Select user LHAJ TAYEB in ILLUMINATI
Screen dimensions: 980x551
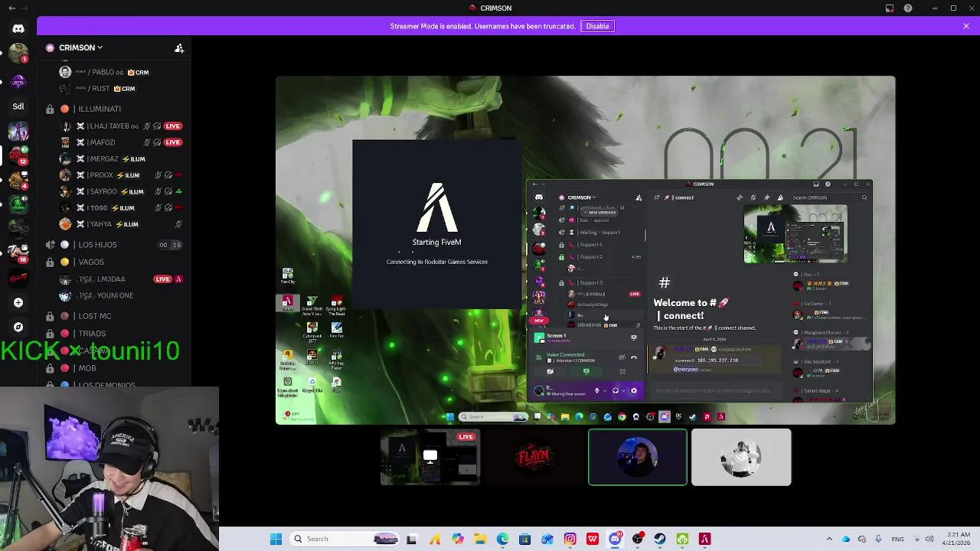tap(122, 126)
